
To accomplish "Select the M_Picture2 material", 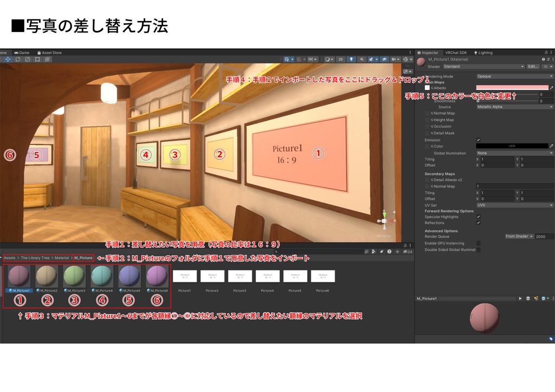I will (47, 278).
